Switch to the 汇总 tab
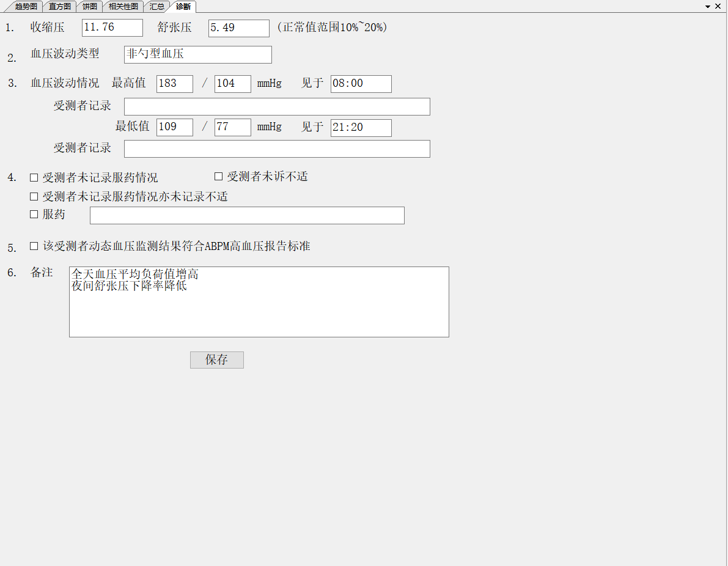The image size is (728, 566). [x=157, y=7]
